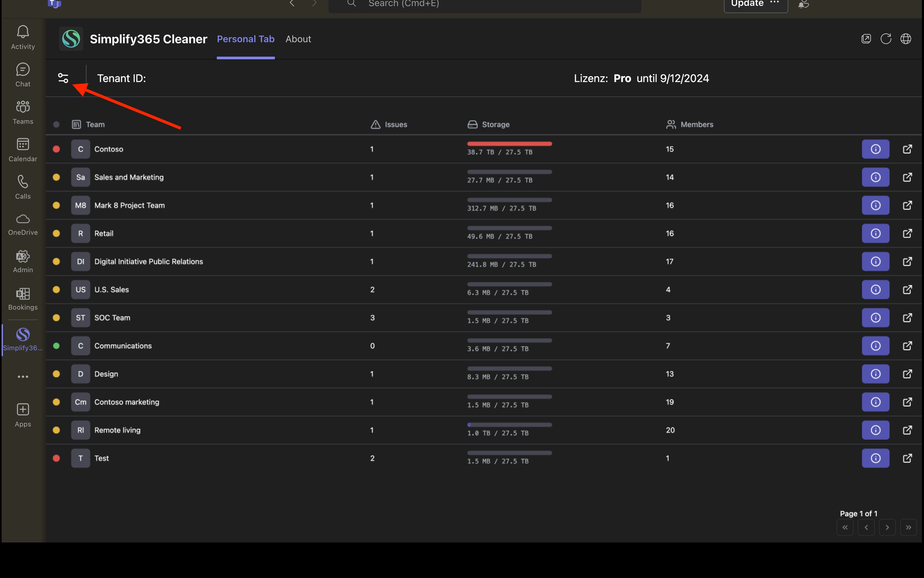
Task: Open Retail team external link
Action: point(907,233)
